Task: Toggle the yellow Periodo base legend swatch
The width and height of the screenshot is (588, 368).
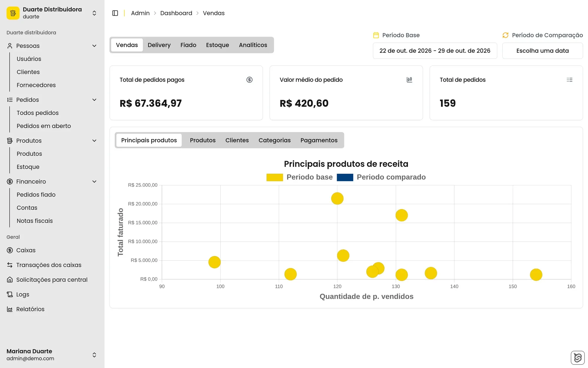Action: tap(275, 177)
